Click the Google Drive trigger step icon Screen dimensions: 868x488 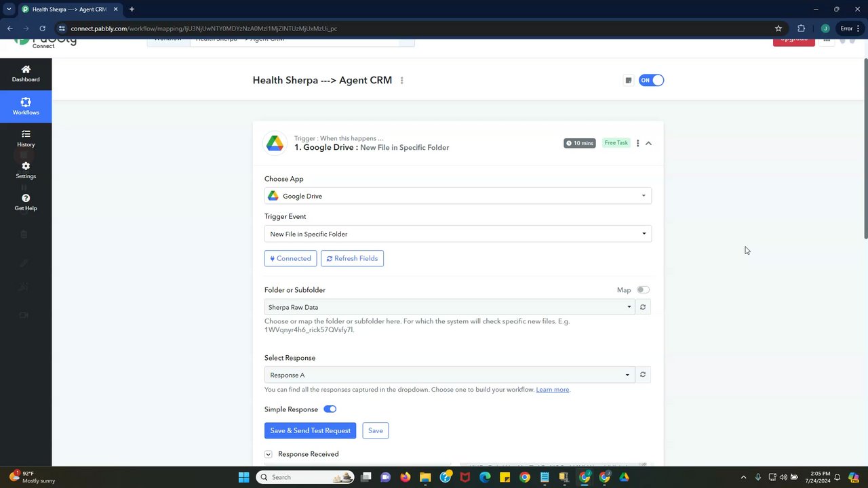click(x=275, y=143)
